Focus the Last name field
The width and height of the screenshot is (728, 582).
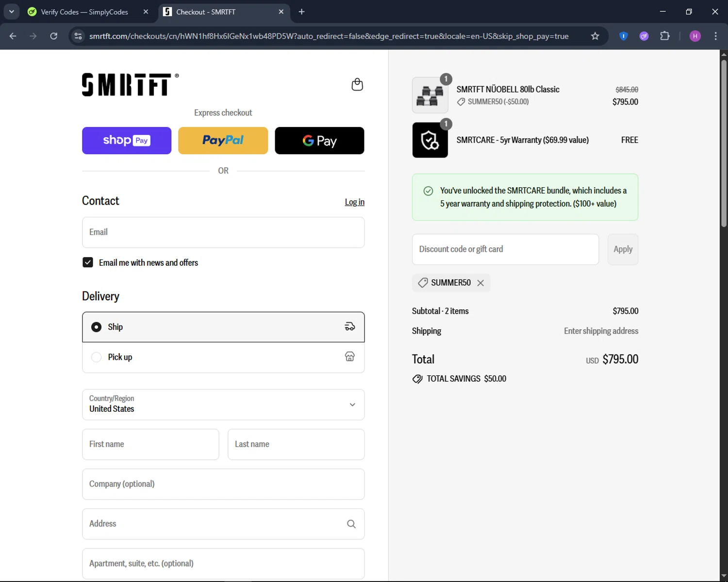pyautogui.click(x=296, y=444)
